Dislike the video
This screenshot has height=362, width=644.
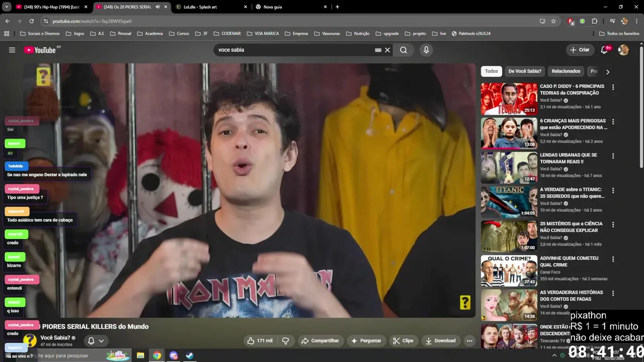pos(286,340)
